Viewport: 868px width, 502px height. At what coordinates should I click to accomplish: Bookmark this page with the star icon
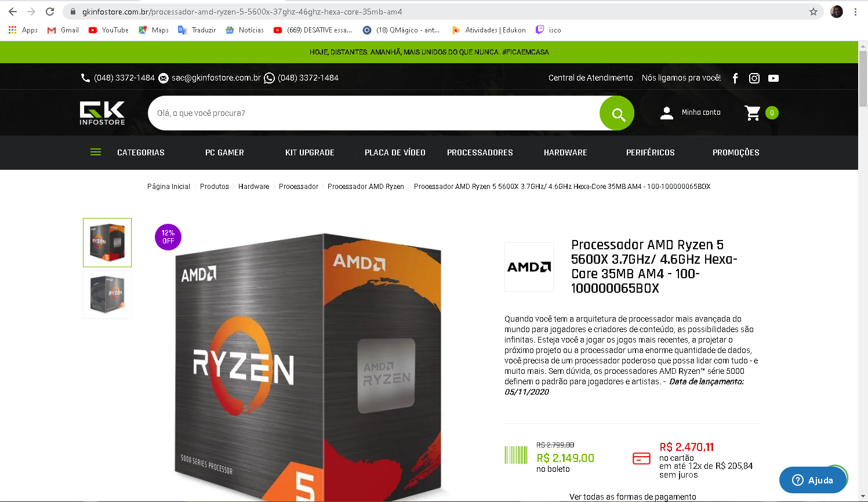[813, 12]
